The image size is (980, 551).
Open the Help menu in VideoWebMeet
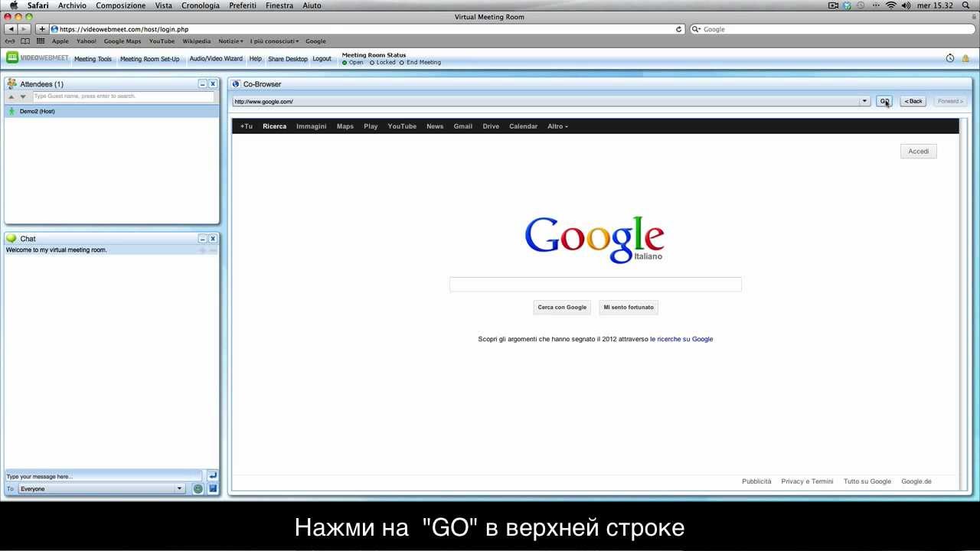pos(255,59)
